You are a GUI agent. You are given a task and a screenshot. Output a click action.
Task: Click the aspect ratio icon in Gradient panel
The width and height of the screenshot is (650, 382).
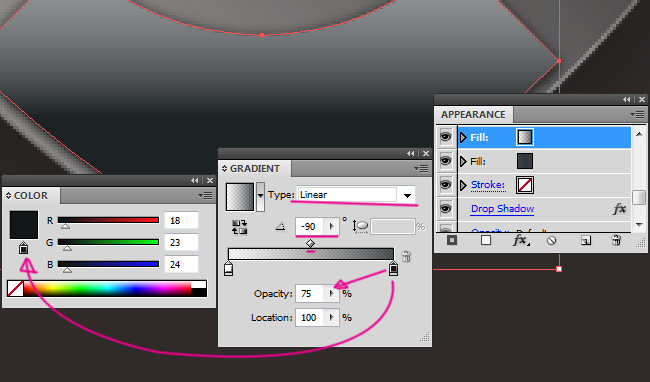(x=360, y=226)
